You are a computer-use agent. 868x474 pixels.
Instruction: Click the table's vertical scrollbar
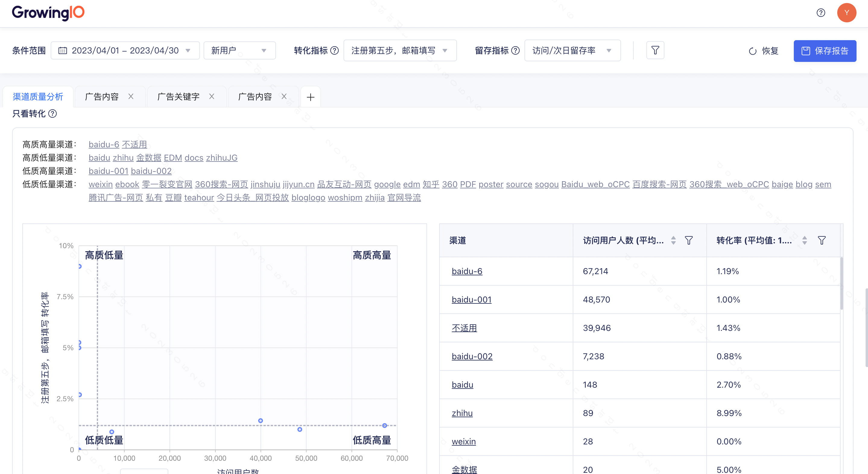(x=842, y=283)
